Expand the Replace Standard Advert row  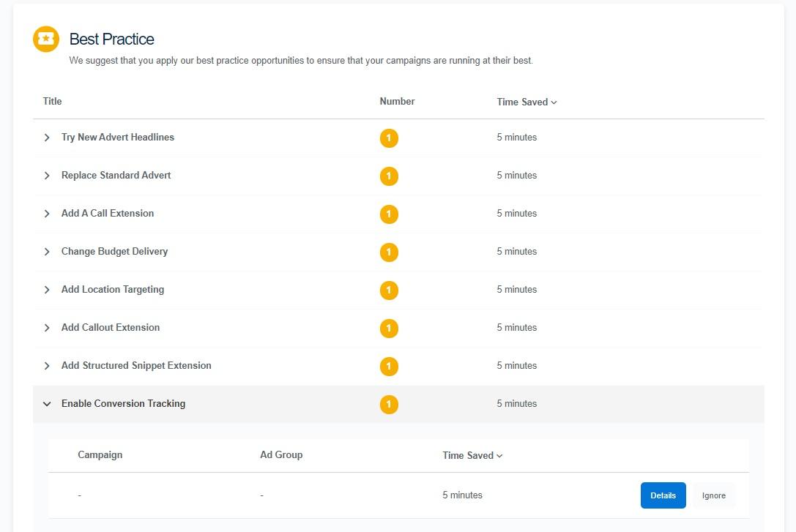pyautogui.click(x=47, y=175)
